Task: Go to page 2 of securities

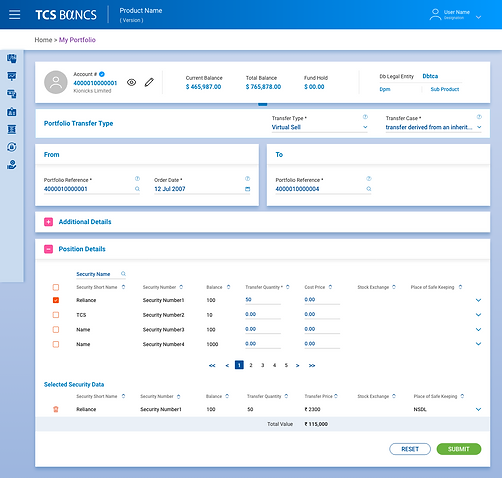Action: pyautogui.click(x=251, y=365)
